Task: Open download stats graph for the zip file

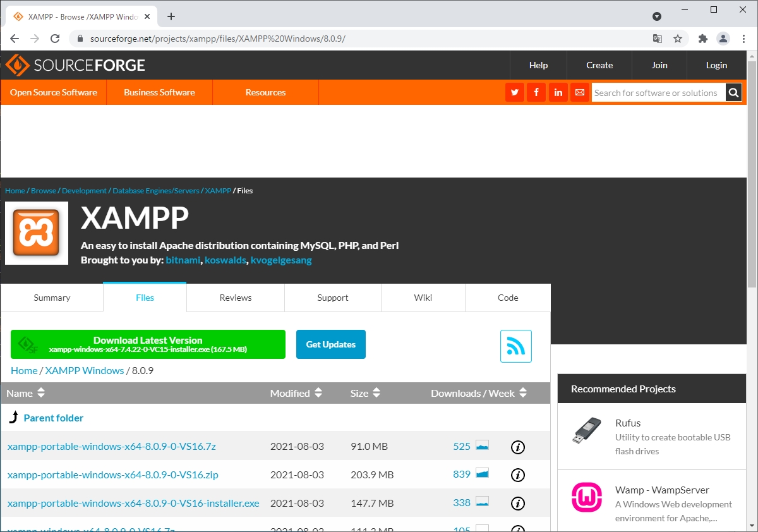Action: [483, 474]
